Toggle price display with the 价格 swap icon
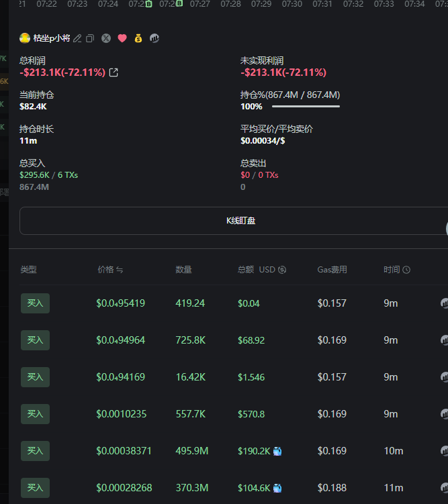This screenshot has height=504, width=448. click(120, 270)
